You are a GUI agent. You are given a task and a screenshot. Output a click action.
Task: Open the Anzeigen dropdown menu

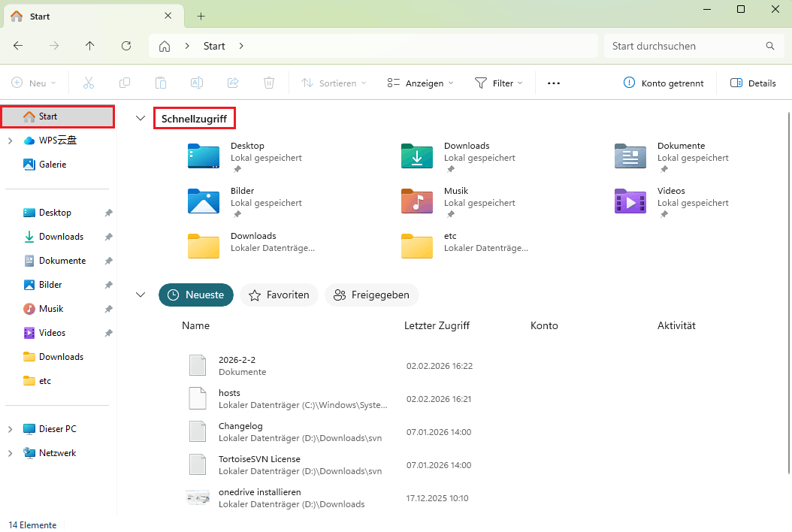(420, 83)
